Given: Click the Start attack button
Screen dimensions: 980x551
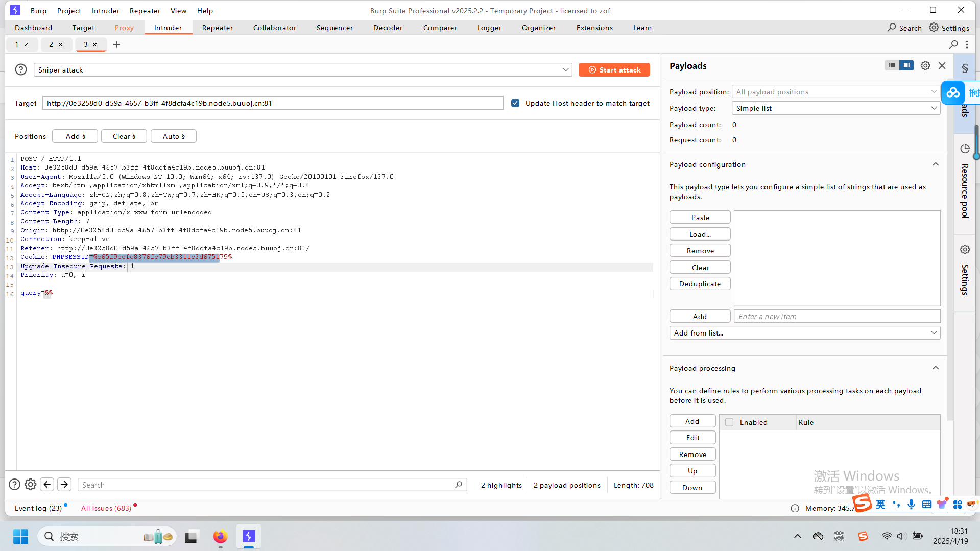Looking at the screenshot, I should pos(614,70).
